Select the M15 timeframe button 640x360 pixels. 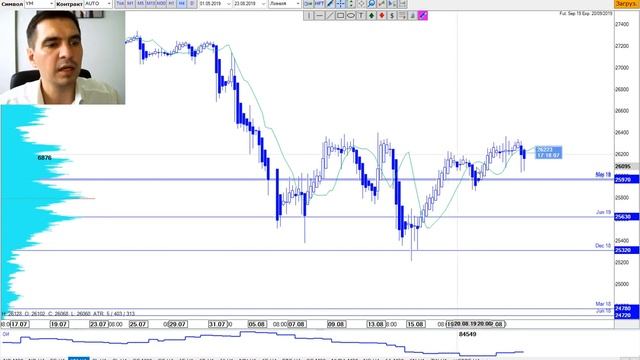click(151, 4)
